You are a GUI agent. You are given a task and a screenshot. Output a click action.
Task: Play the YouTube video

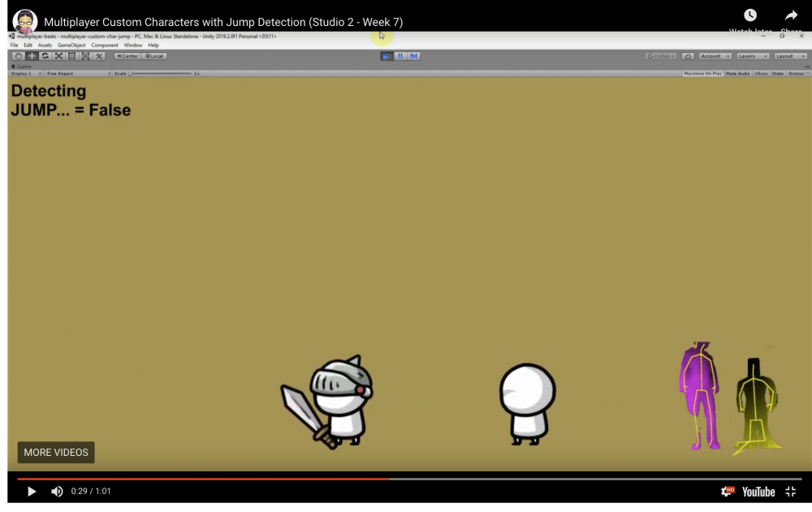tap(31, 491)
